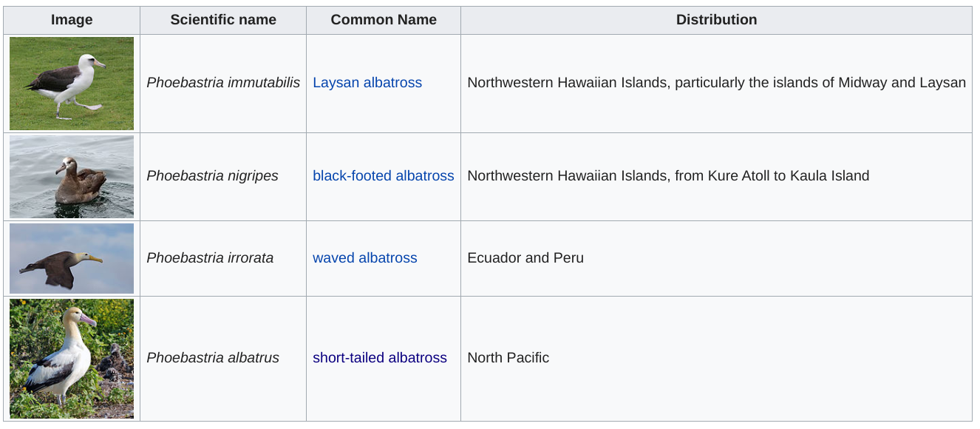
Task: Click the North Pacific distribution cell
Action: click(716, 358)
